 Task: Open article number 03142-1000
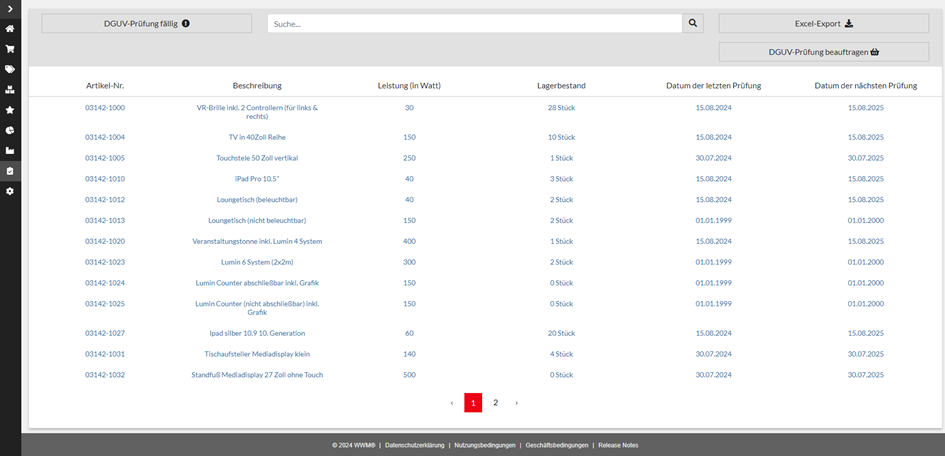(x=105, y=108)
